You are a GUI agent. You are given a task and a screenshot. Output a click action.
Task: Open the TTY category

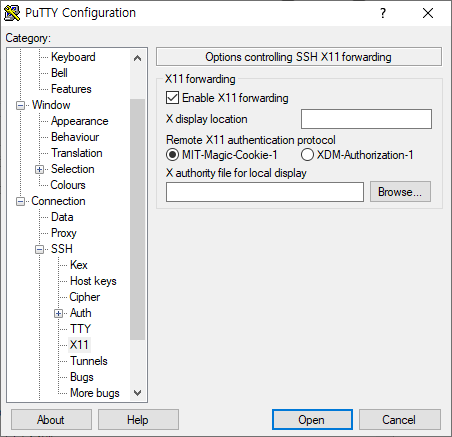coord(80,329)
